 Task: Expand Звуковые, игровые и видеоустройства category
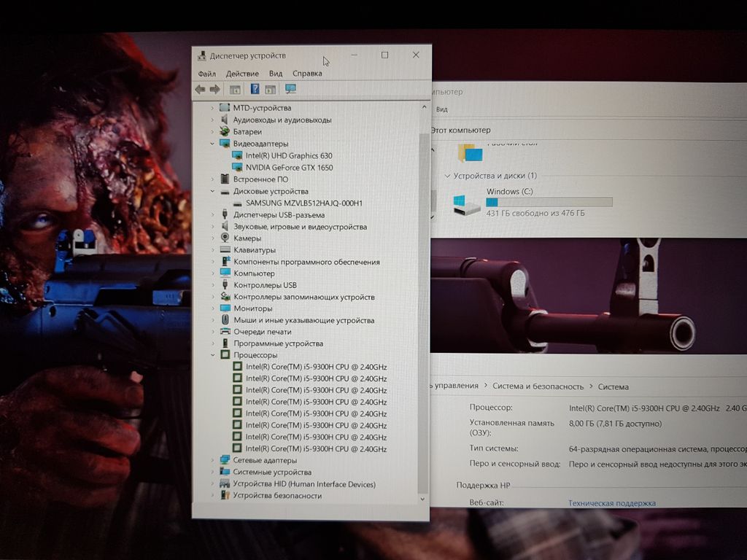coord(212,227)
